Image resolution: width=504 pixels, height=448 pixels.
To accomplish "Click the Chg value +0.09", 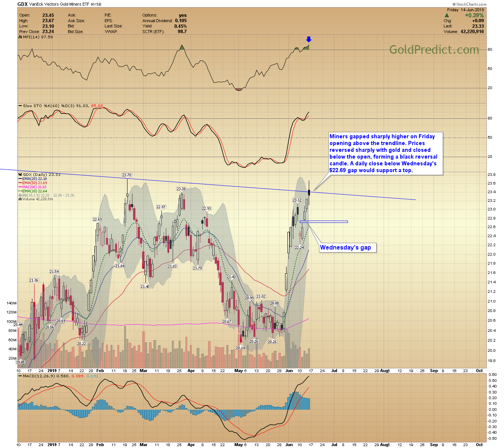I will coord(478,21).
